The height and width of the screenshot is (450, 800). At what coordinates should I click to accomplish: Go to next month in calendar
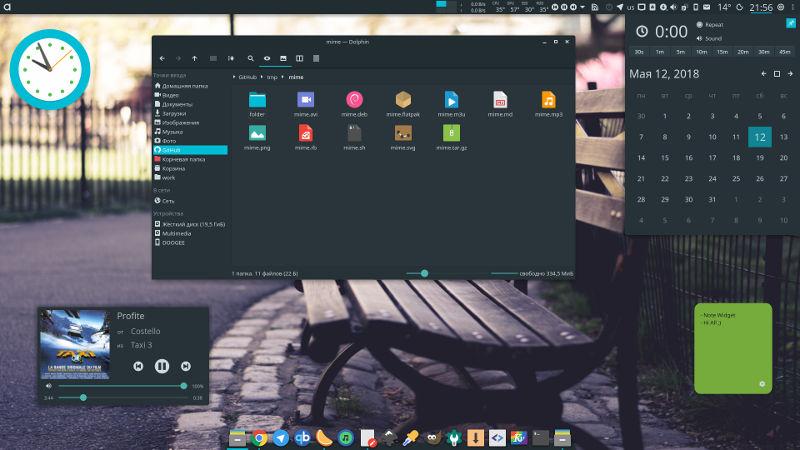point(778,74)
